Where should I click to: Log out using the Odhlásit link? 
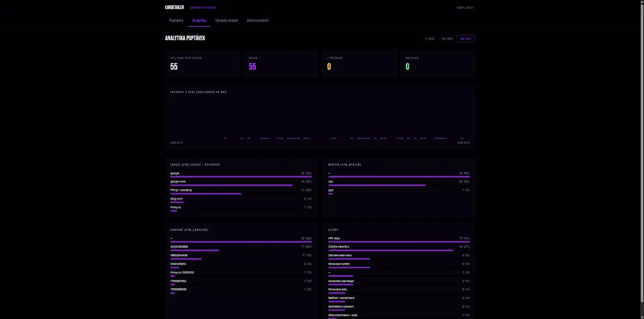[x=466, y=7]
